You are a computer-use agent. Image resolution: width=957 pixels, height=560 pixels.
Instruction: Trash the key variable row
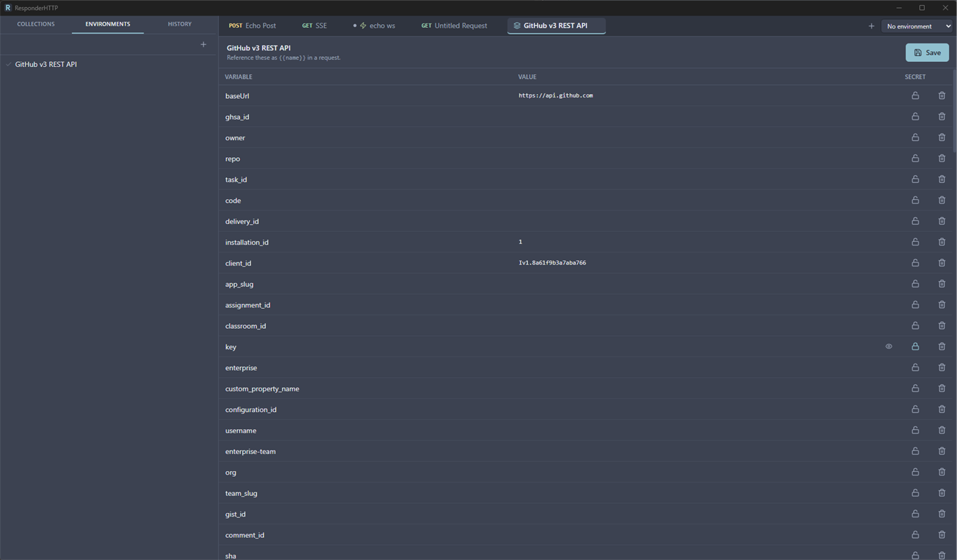click(x=941, y=347)
